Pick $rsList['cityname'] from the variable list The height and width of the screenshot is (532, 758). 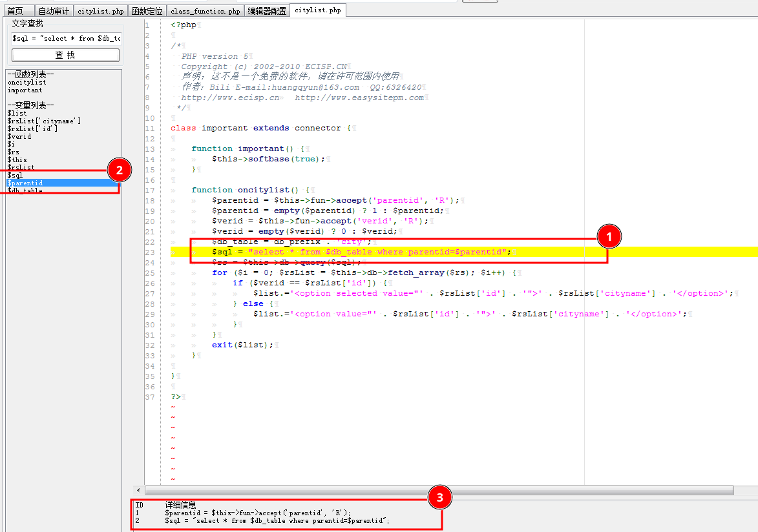44,121
